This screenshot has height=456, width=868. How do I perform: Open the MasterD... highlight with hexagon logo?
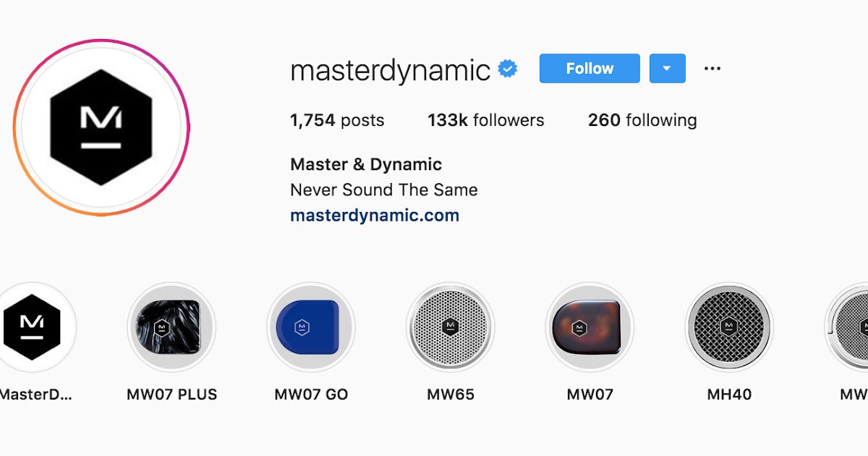(x=33, y=326)
